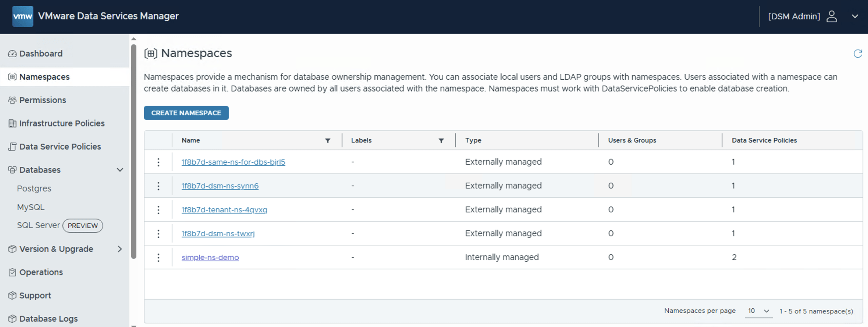
Task: Click the Dashboard sidebar icon
Action: [12, 54]
